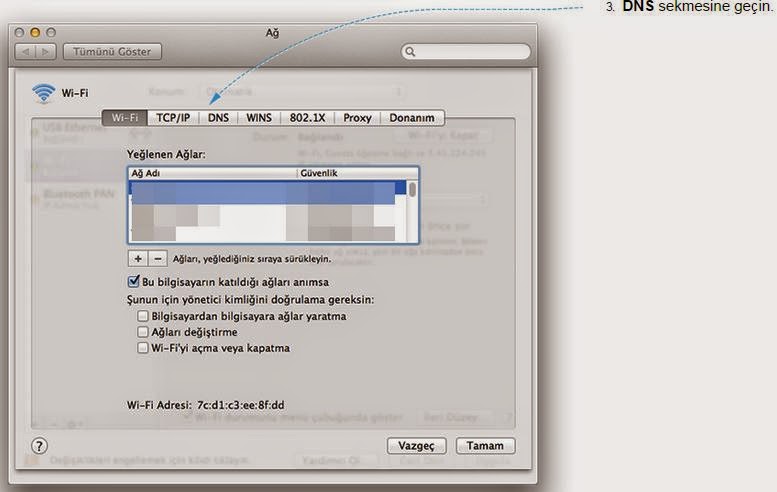The height and width of the screenshot is (492, 777).
Task: Click the yellow minimize window button
Action: [35, 33]
